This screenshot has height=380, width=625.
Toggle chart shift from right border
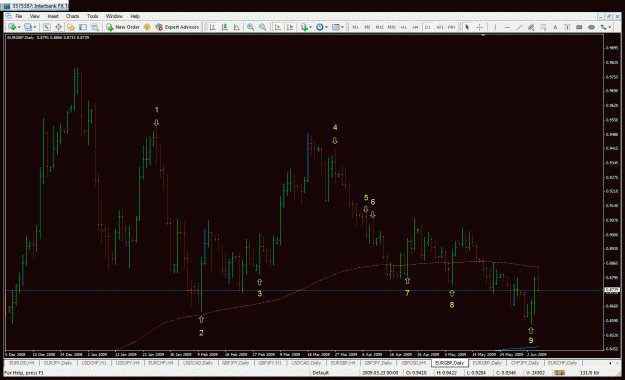click(290, 27)
